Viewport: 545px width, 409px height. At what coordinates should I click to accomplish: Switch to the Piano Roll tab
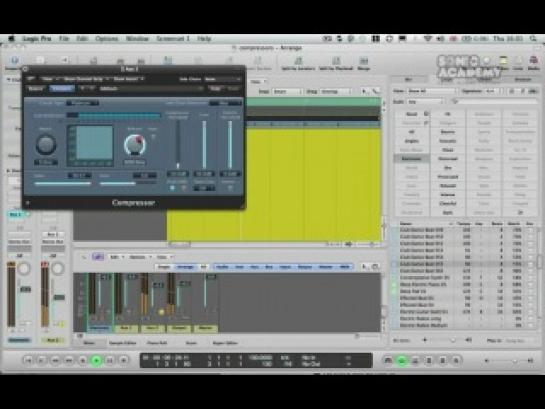[x=157, y=343]
